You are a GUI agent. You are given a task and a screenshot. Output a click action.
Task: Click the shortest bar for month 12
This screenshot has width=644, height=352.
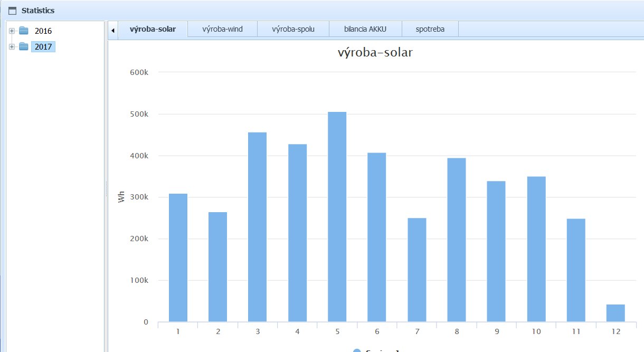(x=615, y=313)
